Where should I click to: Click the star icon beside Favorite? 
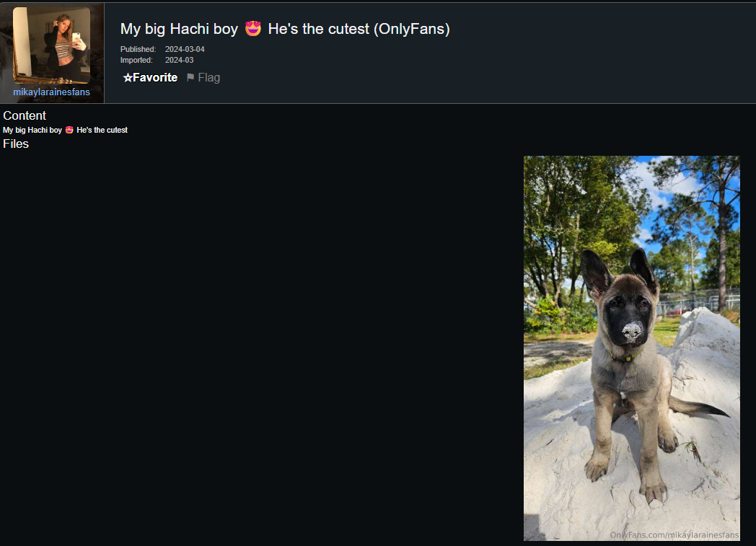coord(127,78)
